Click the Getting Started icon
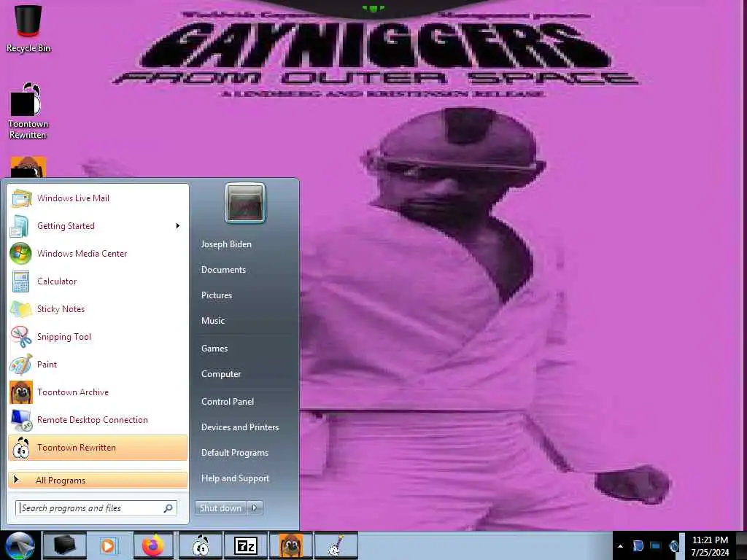 tap(20, 226)
